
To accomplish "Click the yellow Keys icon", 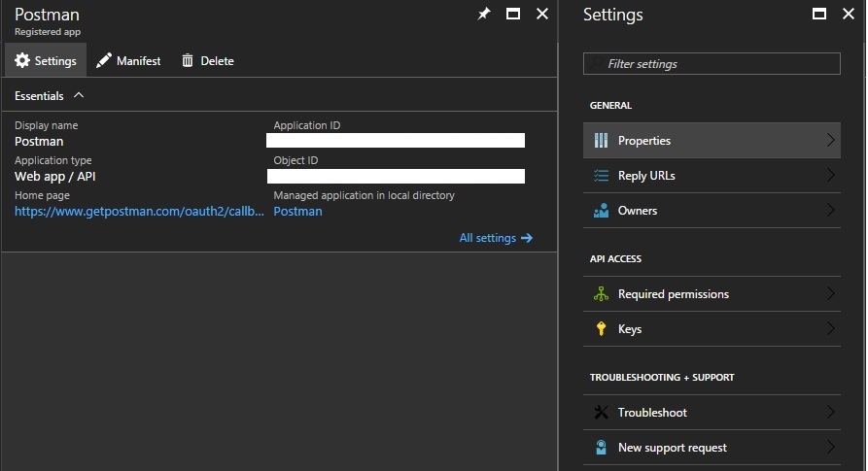I will coord(601,328).
